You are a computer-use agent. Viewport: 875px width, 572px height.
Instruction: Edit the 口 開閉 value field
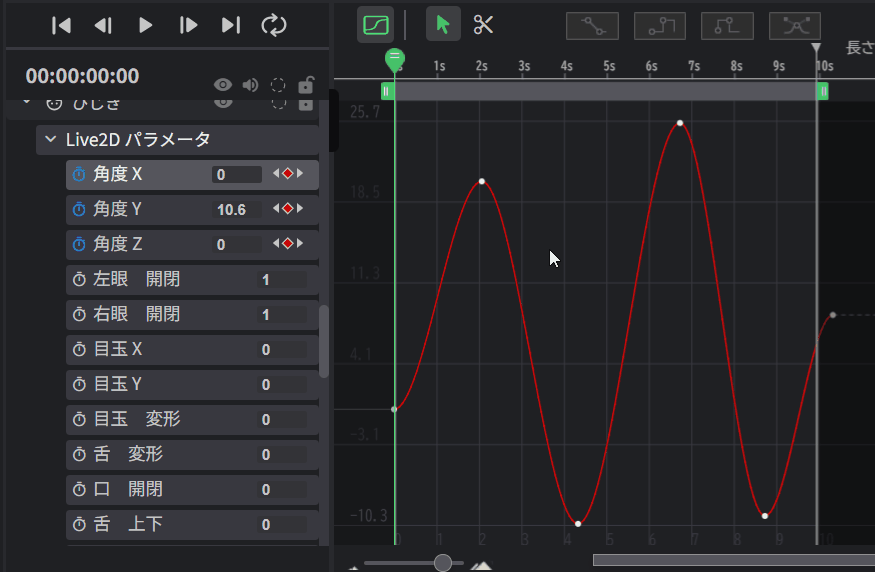pos(282,490)
